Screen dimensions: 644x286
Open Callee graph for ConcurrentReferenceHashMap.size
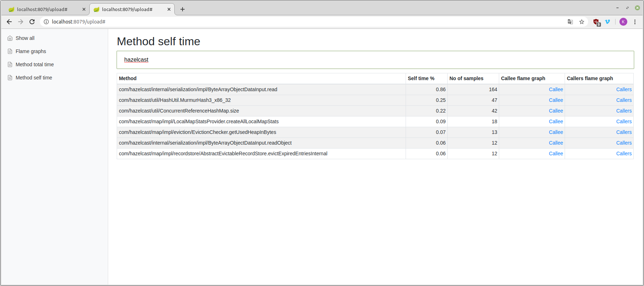pos(556,111)
